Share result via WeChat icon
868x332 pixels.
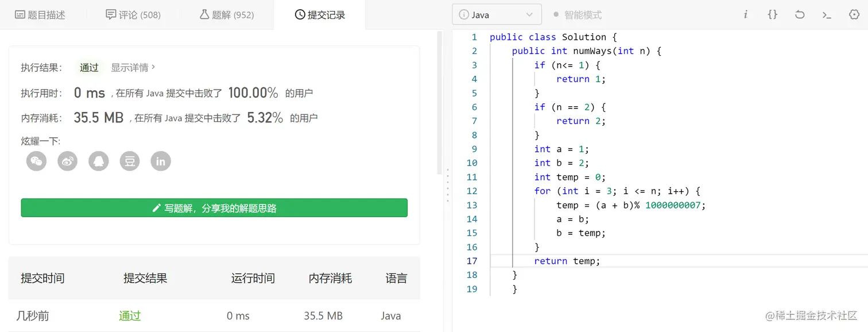(37, 161)
